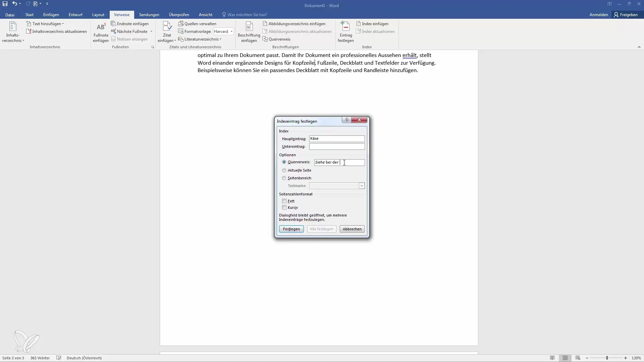Click the zoom slider handle

(607, 358)
